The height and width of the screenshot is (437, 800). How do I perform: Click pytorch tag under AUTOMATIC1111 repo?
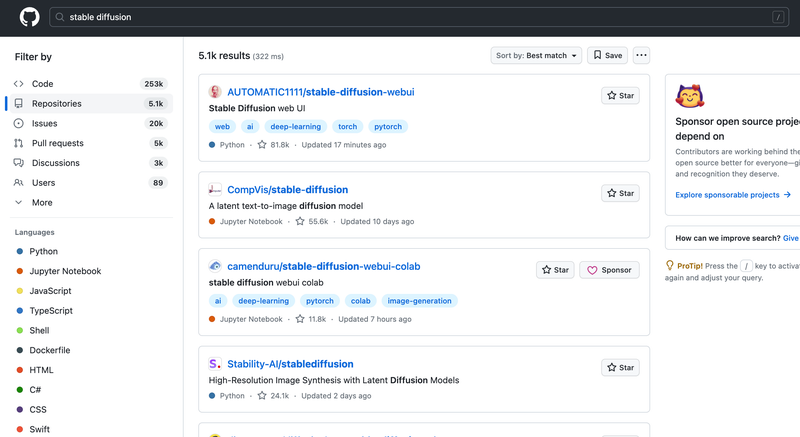[388, 126]
